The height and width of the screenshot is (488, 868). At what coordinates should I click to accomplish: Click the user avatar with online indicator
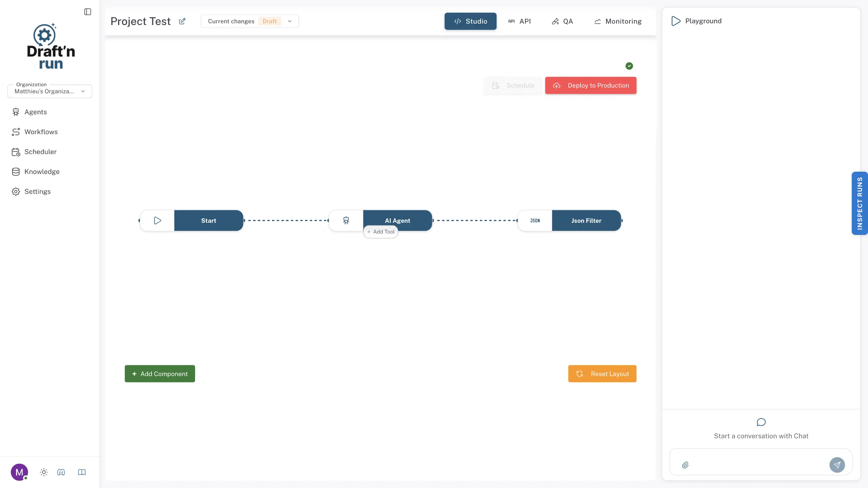(19, 472)
